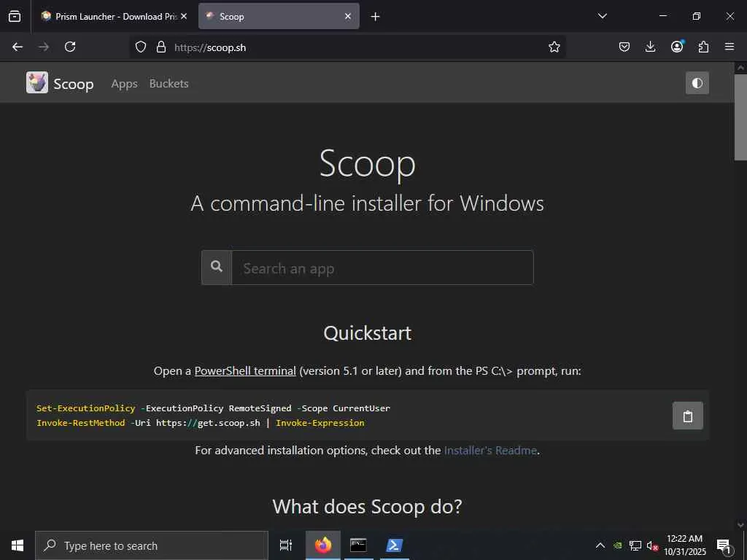Go forward in browser history

point(44,47)
